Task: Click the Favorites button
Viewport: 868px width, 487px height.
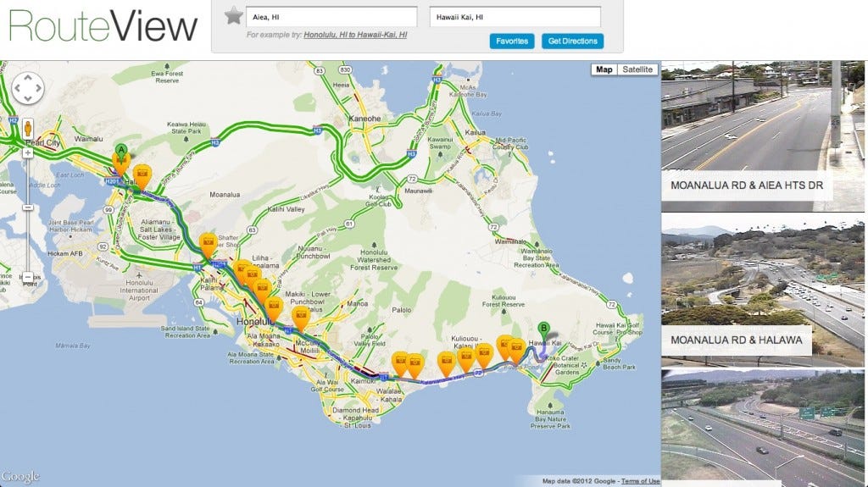Action: [512, 41]
